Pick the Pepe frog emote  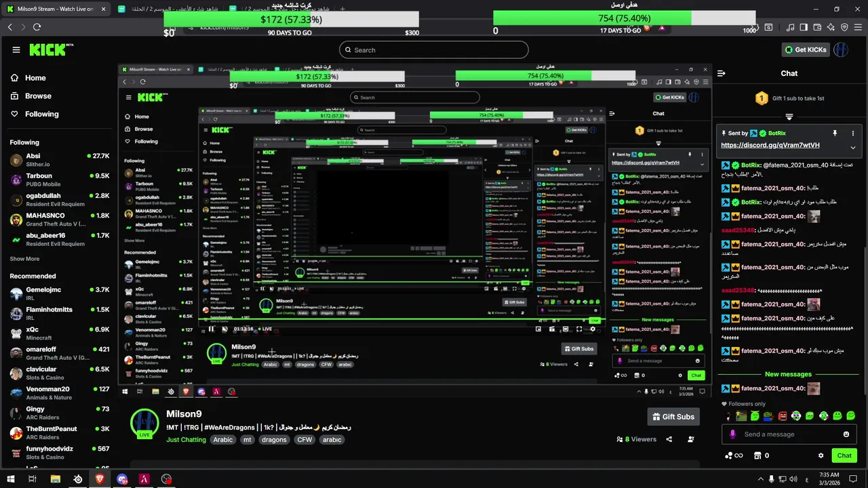click(768, 415)
